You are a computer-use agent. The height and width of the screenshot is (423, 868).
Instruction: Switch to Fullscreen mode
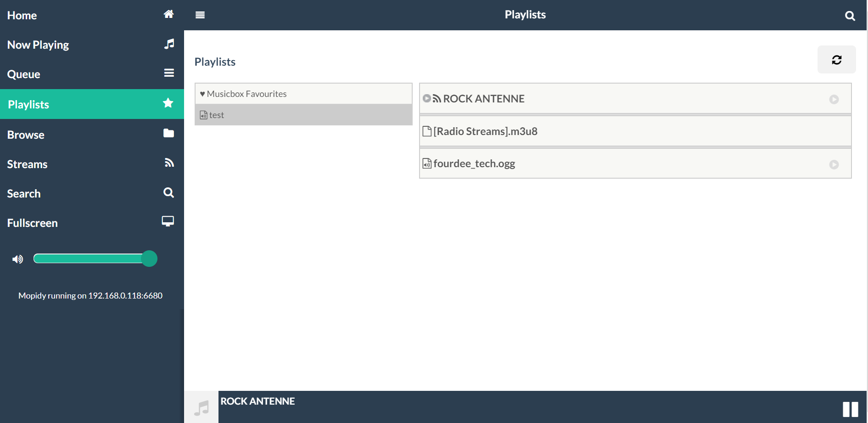[x=32, y=223]
